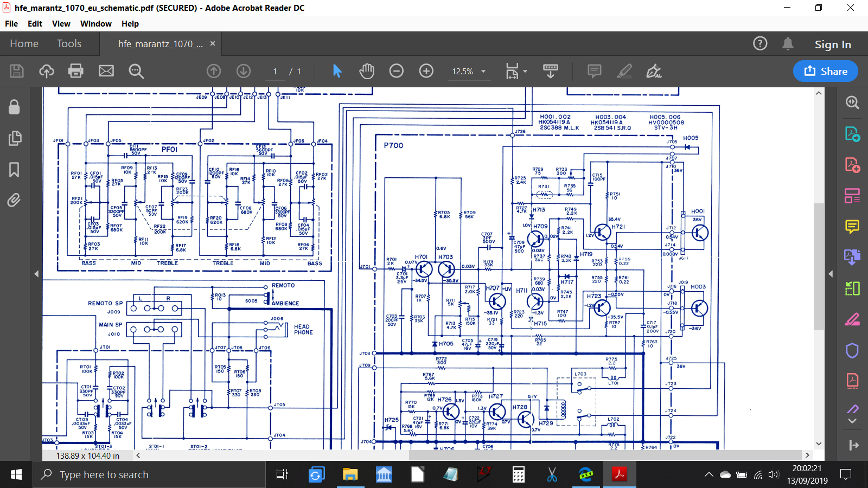Collapse the right tools pane arrow
868x488 pixels.
click(831, 274)
